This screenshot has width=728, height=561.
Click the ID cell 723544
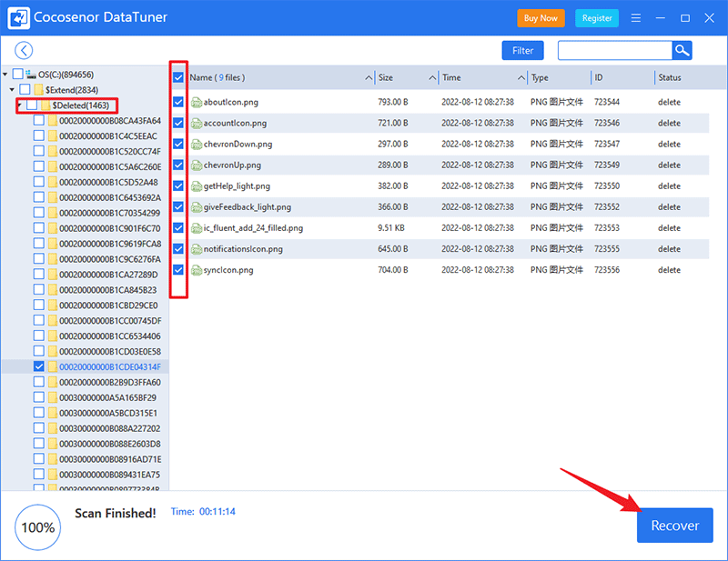tap(607, 102)
